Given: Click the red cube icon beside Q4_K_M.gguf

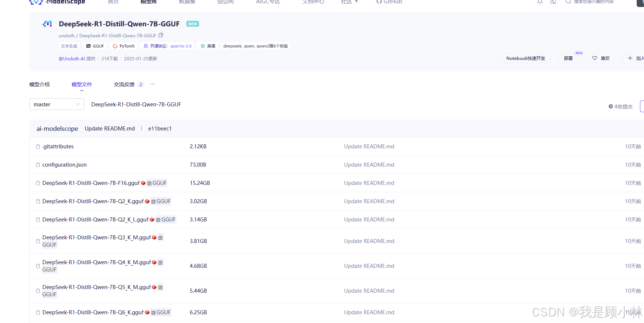Looking at the screenshot, I should coord(154,262).
